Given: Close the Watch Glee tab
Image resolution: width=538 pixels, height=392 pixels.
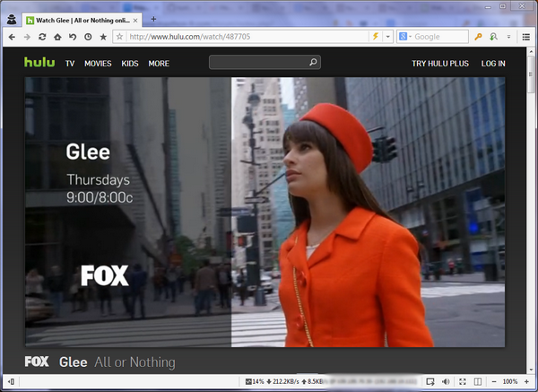Looking at the screenshot, I should coord(135,21).
